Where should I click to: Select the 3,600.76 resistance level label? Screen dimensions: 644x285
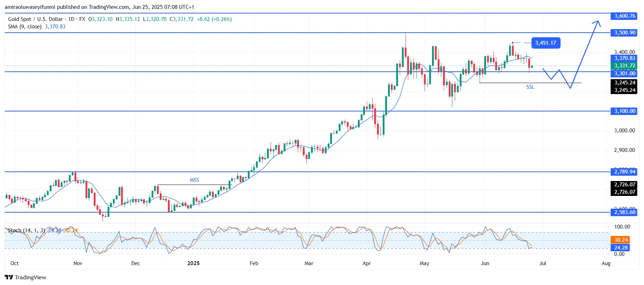click(624, 16)
